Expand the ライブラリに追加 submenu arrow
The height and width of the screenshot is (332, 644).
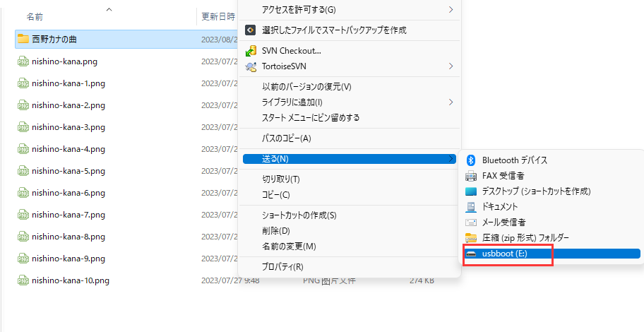coord(451,102)
